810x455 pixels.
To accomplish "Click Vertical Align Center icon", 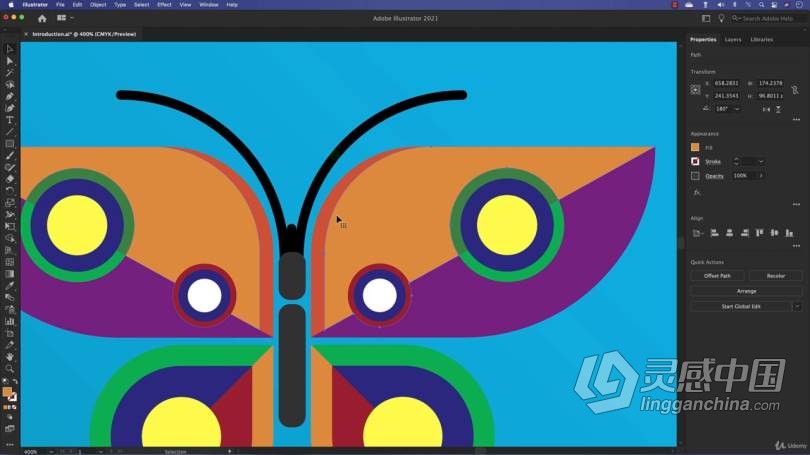I will tap(774, 233).
